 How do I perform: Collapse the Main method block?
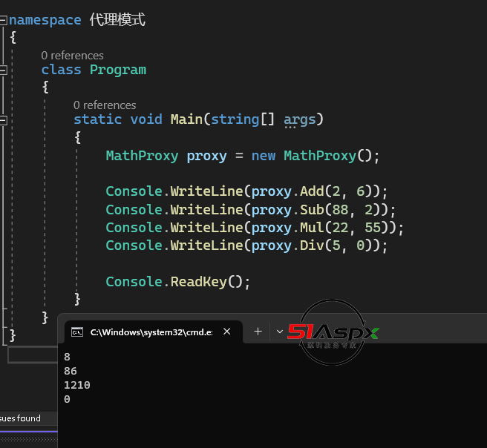[x=4, y=119]
